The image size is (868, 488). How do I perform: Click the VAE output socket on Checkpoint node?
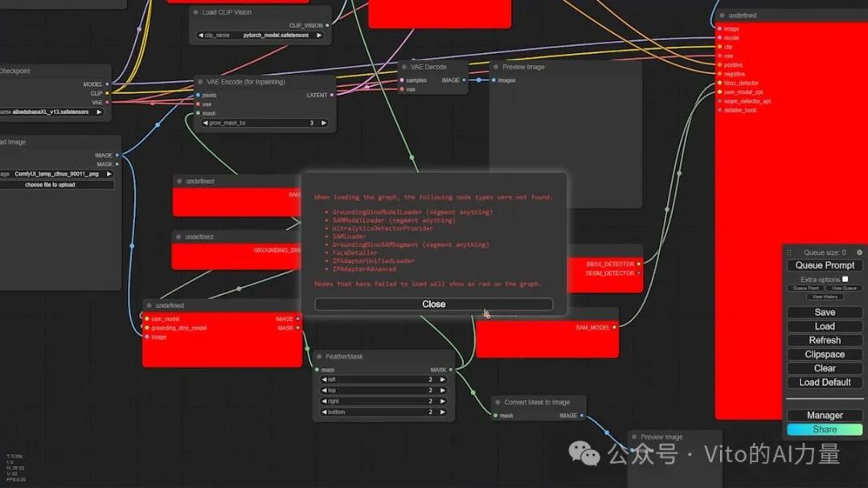pyautogui.click(x=107, y=102)
